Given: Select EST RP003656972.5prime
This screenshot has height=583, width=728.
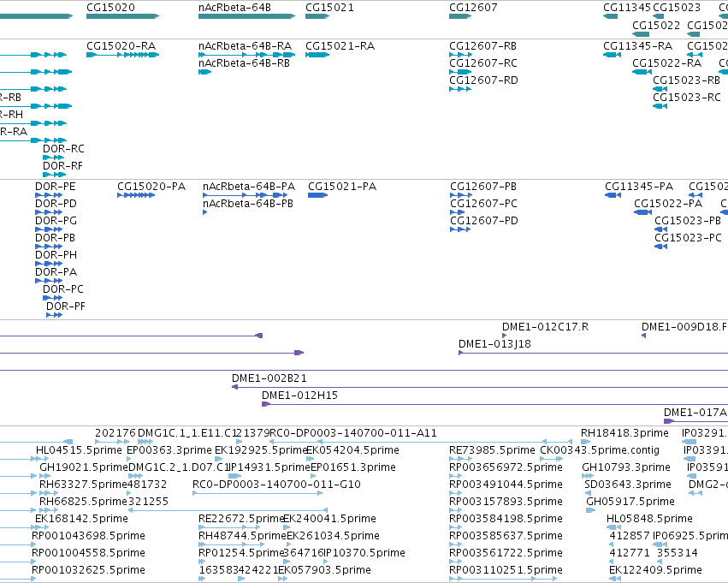Looking at the screenshot, I should coord(455,476).
